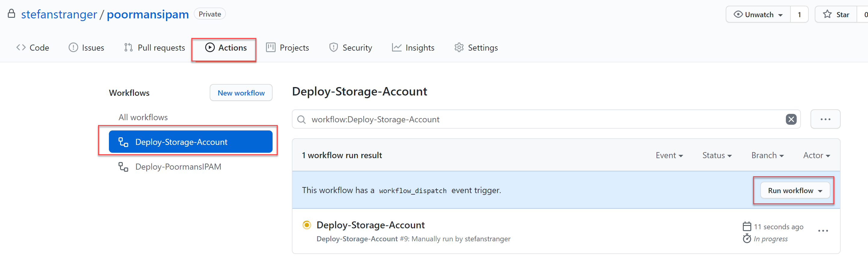Image resolution: width=868 pixels, height=269 pixels.
Task: Open the Status filter dropdown
Action: 717,155
